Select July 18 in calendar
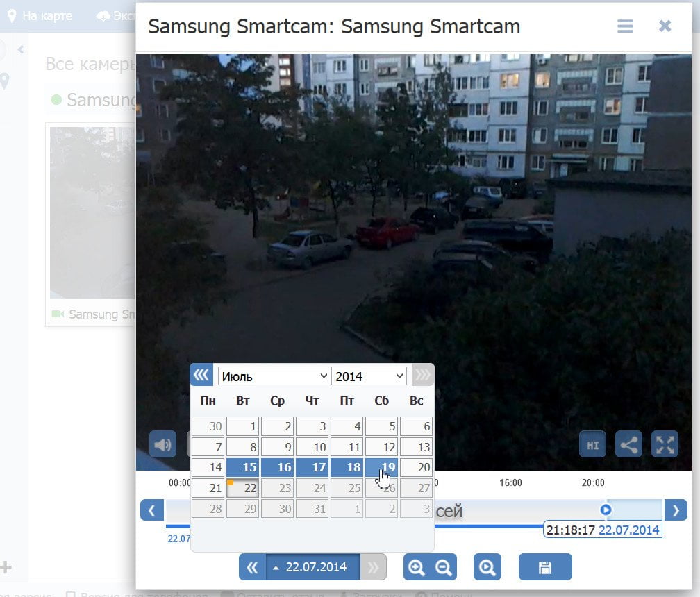 click(347, 467)
